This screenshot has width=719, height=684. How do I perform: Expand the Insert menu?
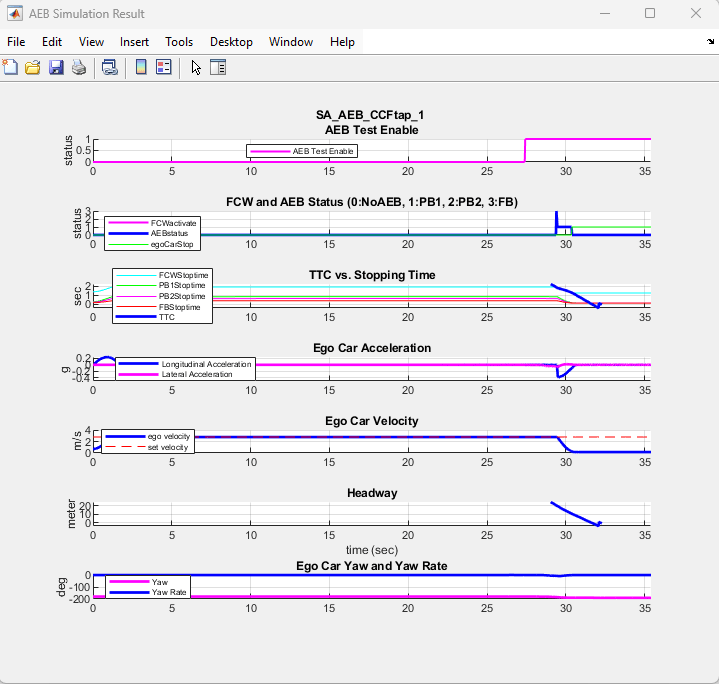pos(134,42)
